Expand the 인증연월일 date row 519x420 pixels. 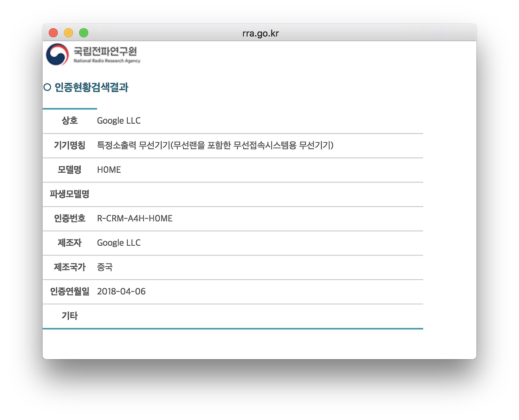69,291
